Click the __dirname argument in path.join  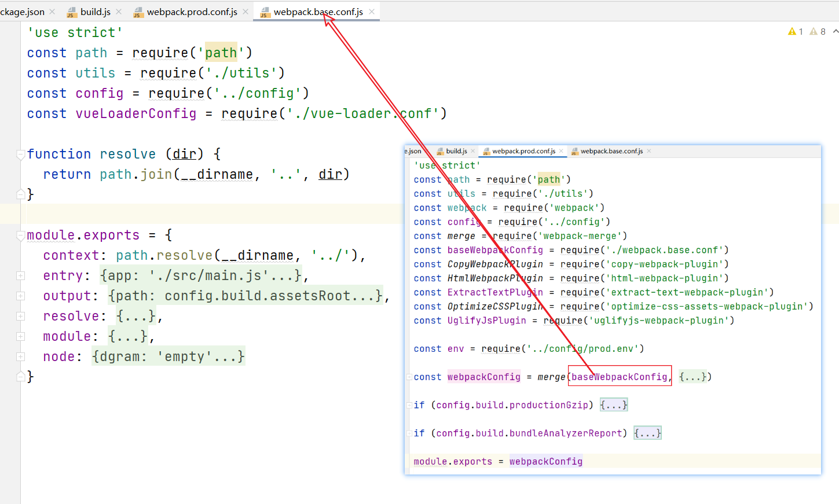pos(217,174)
